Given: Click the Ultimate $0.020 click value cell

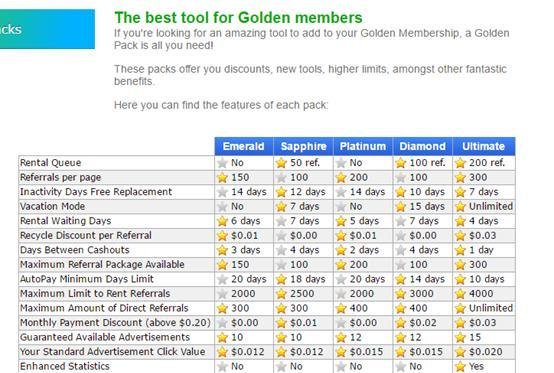Looking at the screenshot, I should coord(485,352).
